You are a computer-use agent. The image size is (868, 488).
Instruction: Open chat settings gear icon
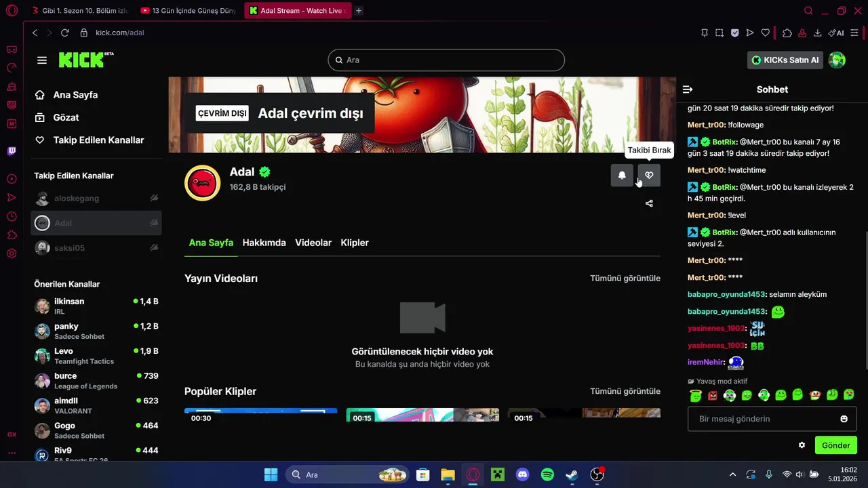coord(802,445)
